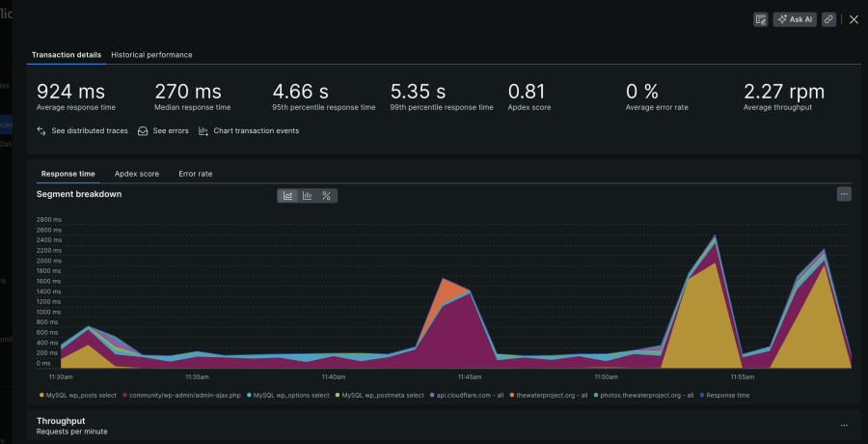Switch chart to area view
868x444 pixels.
click(287, 196)
